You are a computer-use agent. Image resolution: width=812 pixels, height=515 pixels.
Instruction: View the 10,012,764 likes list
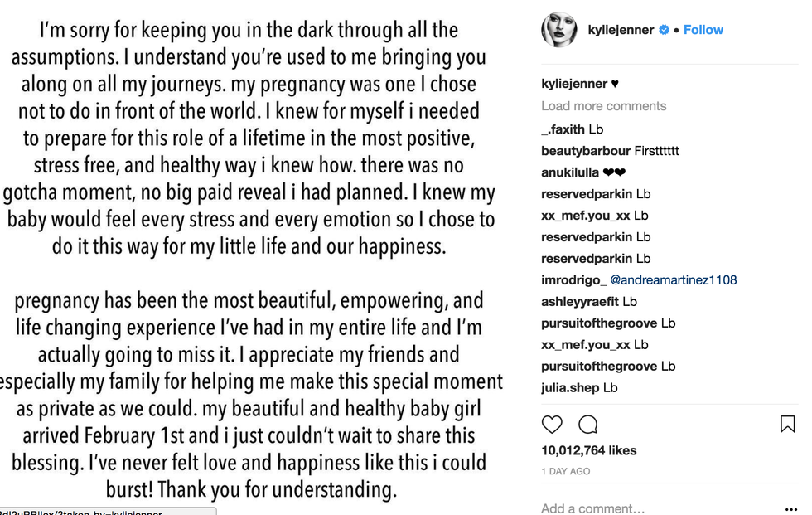coord(588,451)
